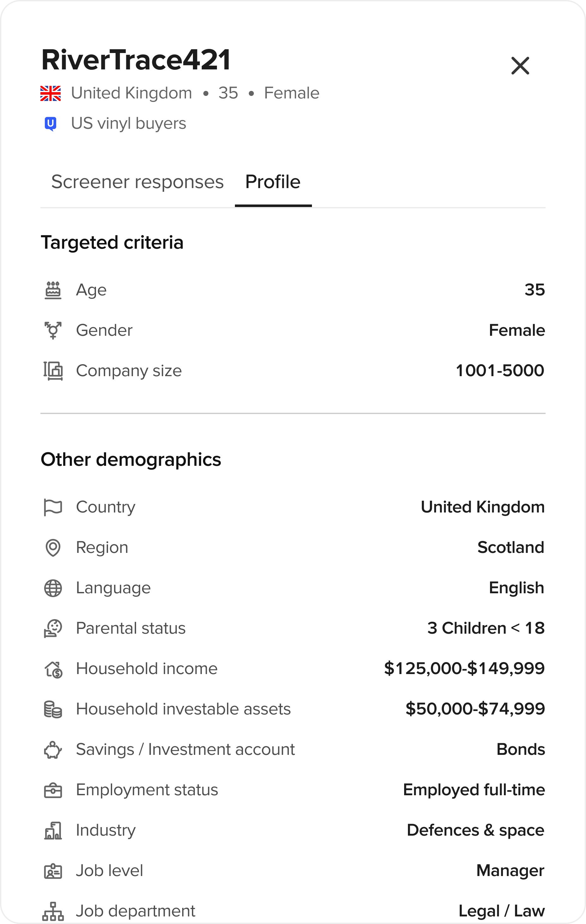The image size is (586, 924).
Task: Click the Parental status baby icon
Action: (53, 629)
